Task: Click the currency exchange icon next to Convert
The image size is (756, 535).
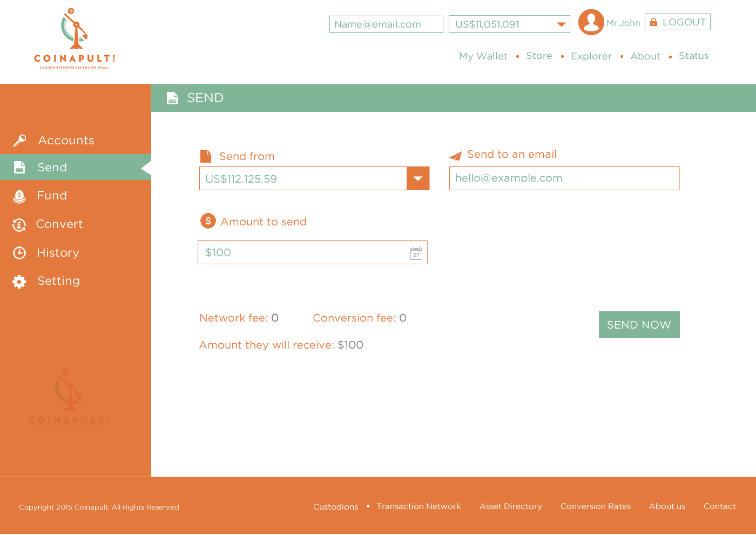Action: pos(19,225)
